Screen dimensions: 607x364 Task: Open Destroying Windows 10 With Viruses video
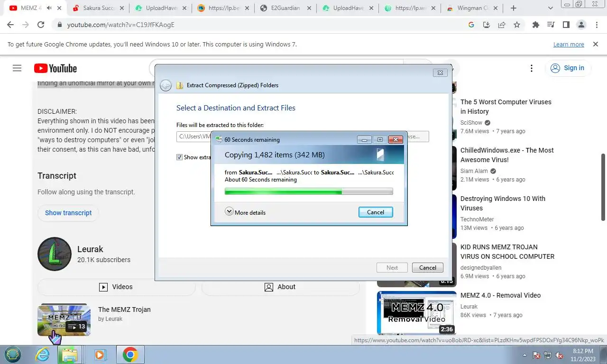tap(503, 203)
